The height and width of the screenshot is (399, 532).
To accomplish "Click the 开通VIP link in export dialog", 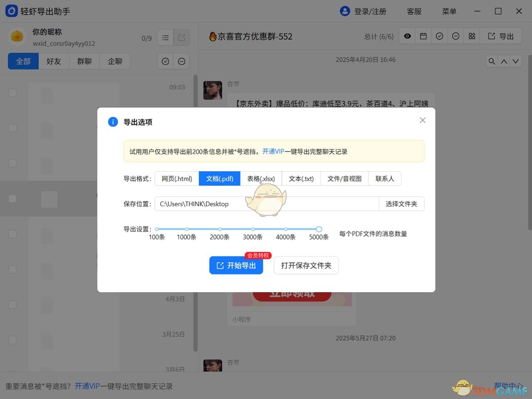I will [x=273, y=151].
